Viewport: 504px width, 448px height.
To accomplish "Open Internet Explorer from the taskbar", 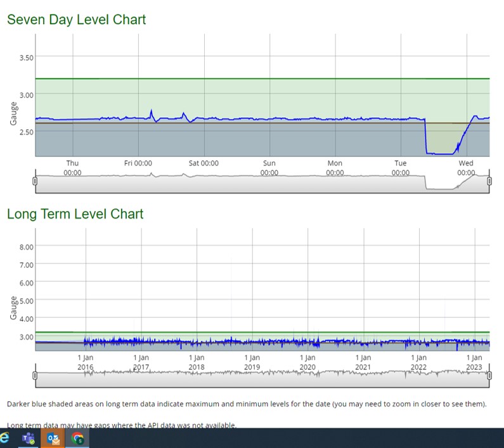I will pyautogui.click(x=4, y=438).
